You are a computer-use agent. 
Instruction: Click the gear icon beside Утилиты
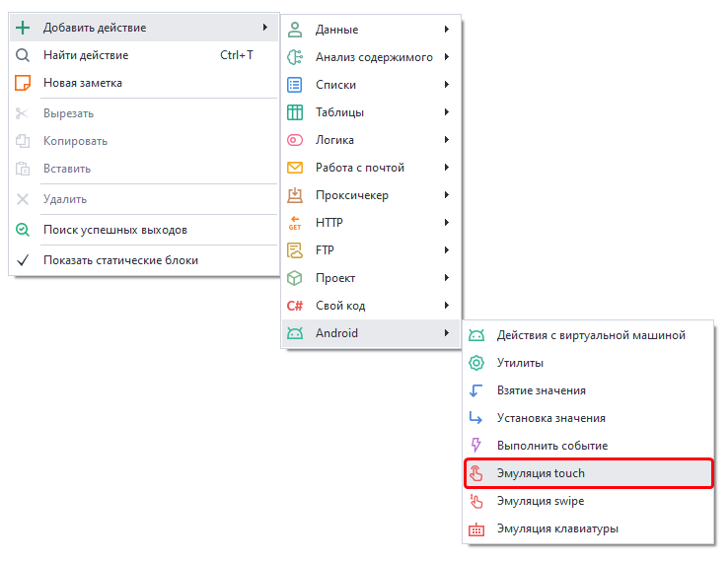point(476,363)
